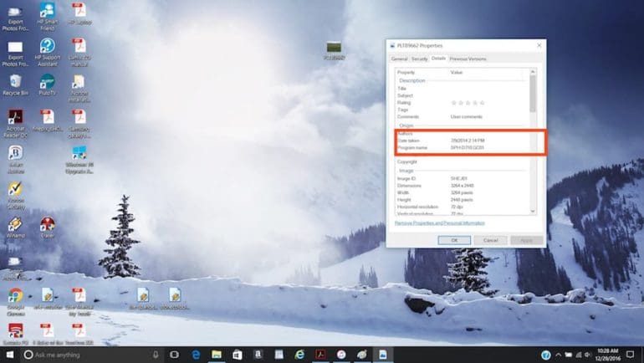The width and height of the screenshot is (644, 363).
Task: Open Microsoft Edge in the taskbar
Action: (196, 355)
